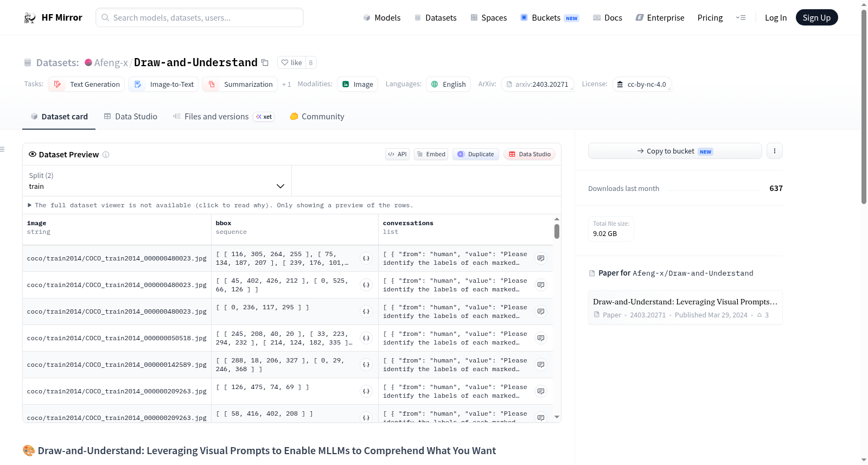Viewport: 868px width, 465px height.
Task: Click the like count 8
Action: point(311,62)
